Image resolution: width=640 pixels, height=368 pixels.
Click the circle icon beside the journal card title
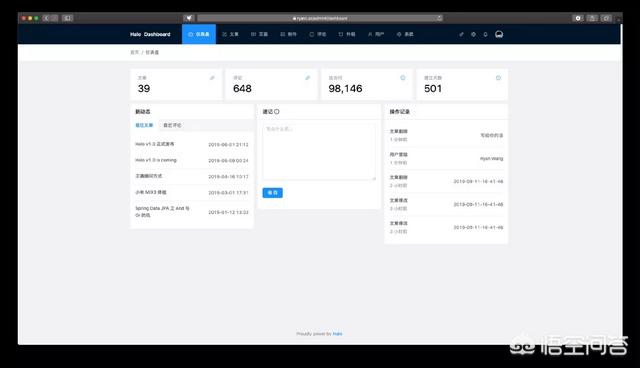click(277, 111)
